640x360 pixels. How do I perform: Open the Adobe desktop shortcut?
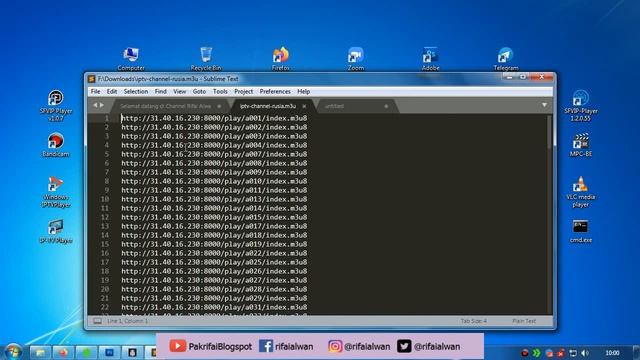(x=431, y=59)
